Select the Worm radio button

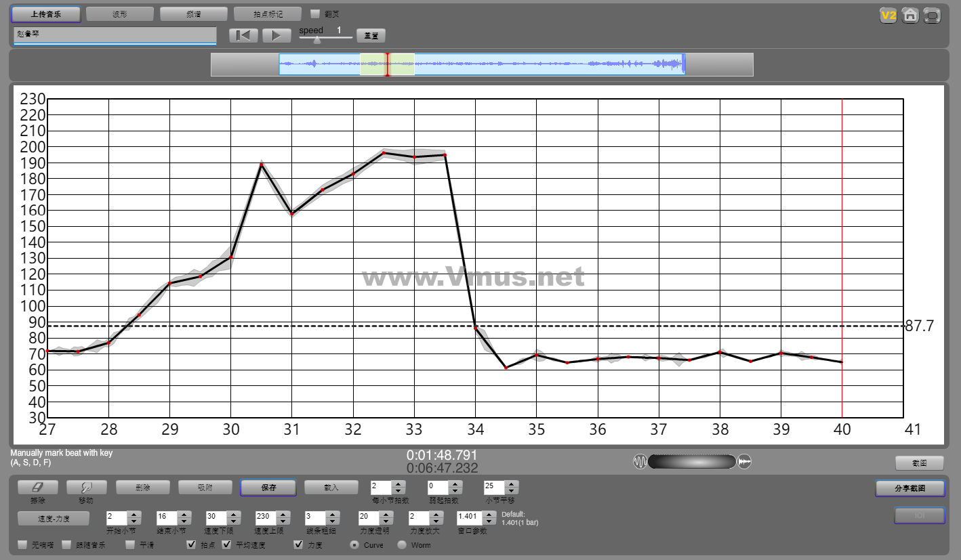tap(402, 544)
